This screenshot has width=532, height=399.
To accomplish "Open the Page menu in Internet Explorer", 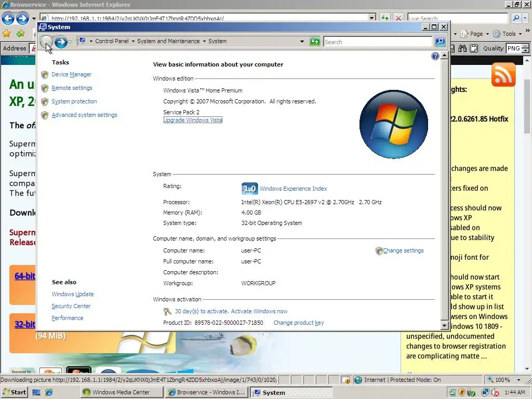I will click(475, 34).
